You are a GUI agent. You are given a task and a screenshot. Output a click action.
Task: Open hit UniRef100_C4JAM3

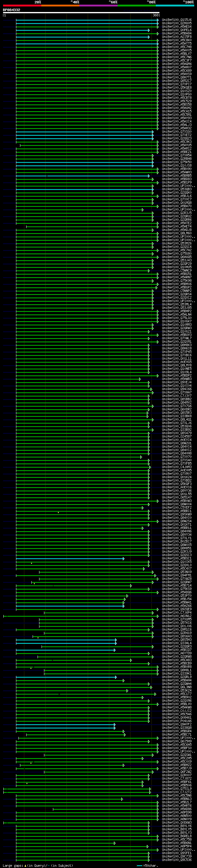(x=177, y=467)
